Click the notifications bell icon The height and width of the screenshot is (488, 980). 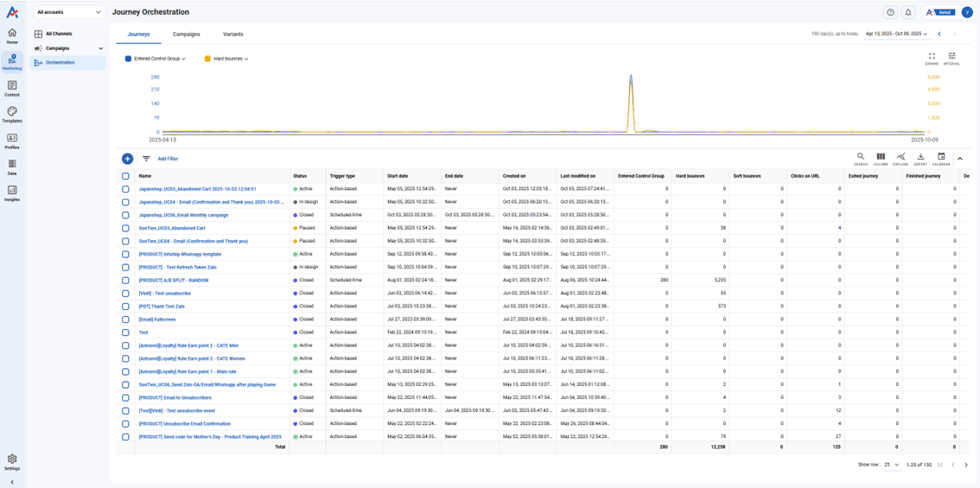tap(908, 12)
